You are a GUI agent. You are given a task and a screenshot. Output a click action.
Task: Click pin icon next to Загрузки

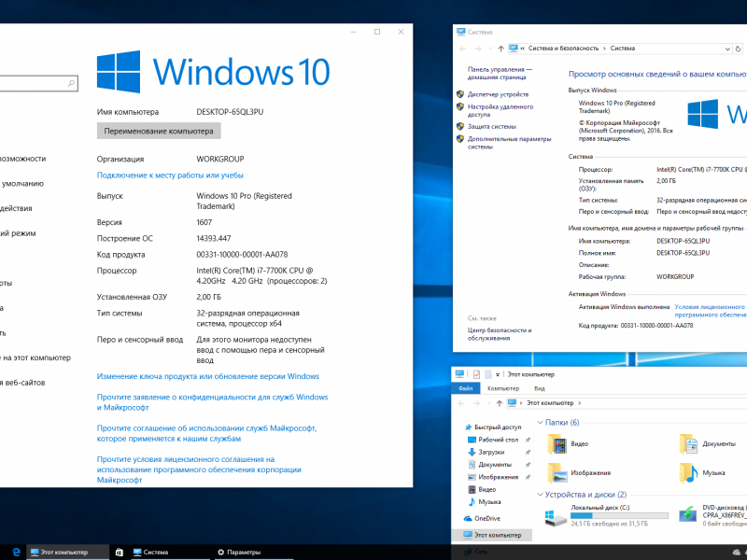(x=528, y=452)
